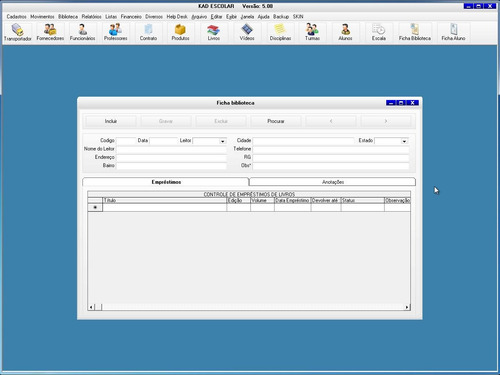500x375 pixels.
Task: Focus the Data input field
Action: [164, 141]
